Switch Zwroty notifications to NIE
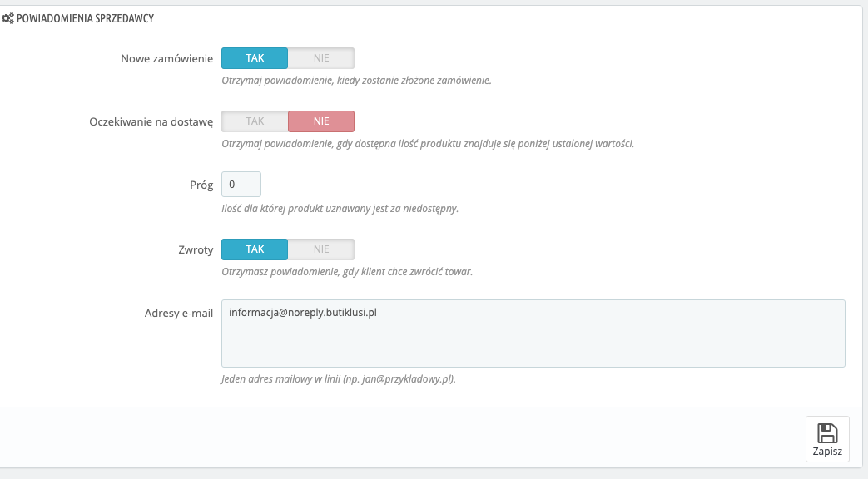 (x=321, y=249)
